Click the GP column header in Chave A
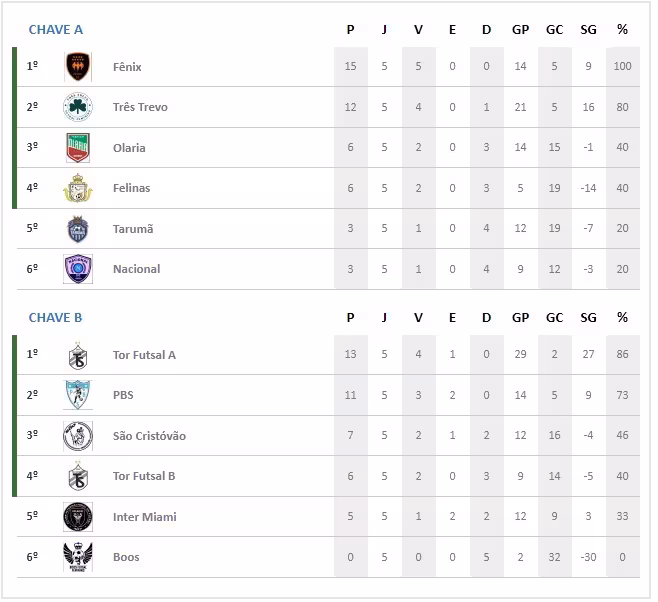Screen dimensions: 658x602 [x=520, y=30]
